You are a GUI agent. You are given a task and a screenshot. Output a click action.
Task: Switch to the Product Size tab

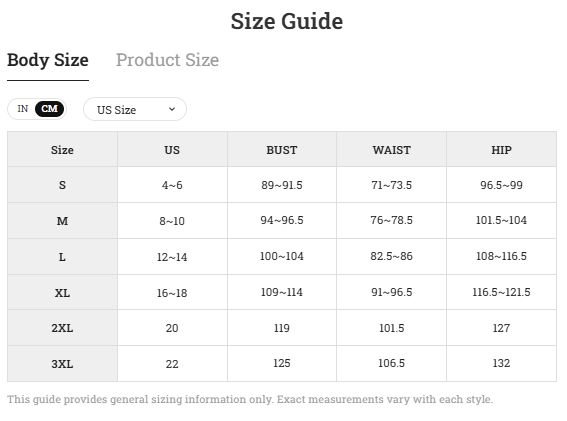coord(167,60)
